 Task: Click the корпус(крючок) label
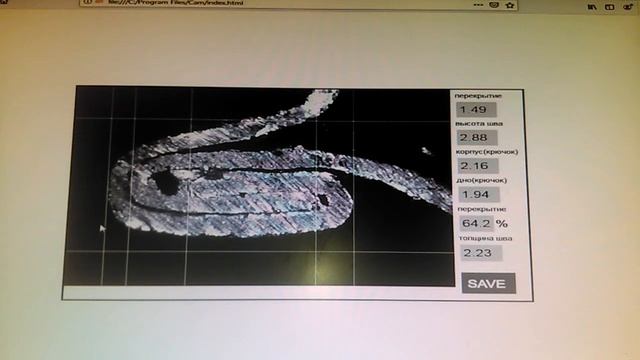tap(487, 152)
